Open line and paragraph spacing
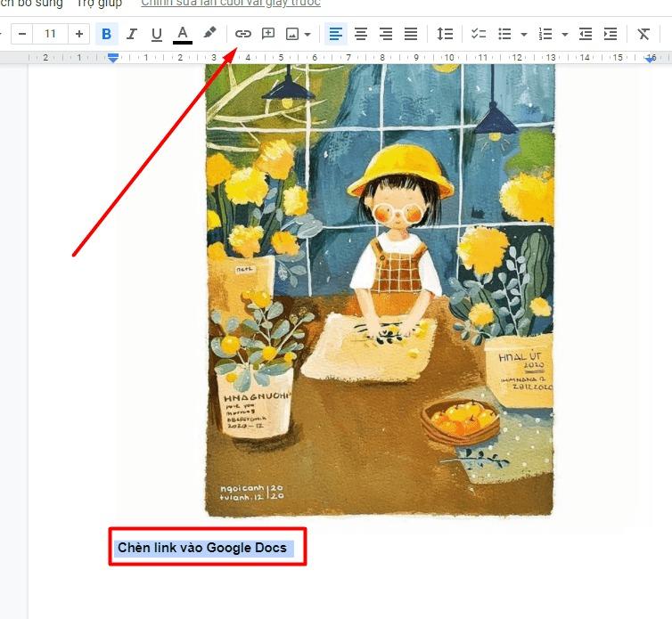The width and height of the screenshot is (672, 619). click(445, 34)
